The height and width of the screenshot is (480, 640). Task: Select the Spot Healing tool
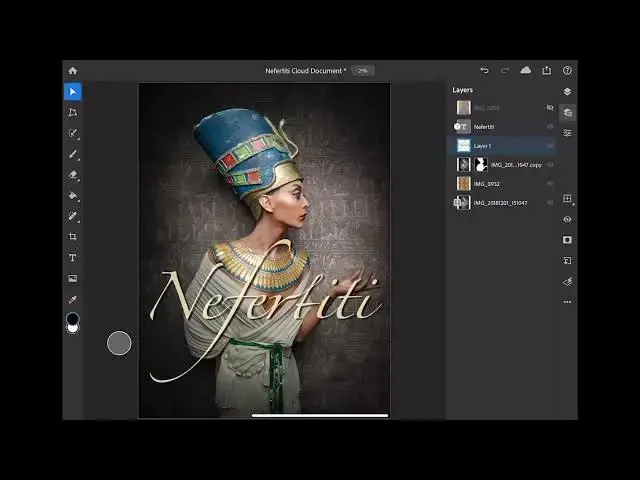[x=73, y=216]
